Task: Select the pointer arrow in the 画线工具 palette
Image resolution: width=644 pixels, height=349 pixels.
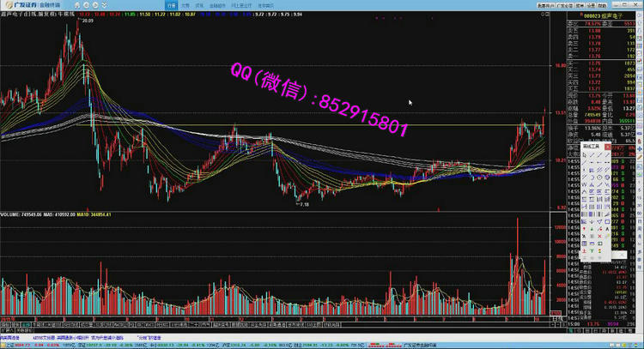Action: [584, 154]
